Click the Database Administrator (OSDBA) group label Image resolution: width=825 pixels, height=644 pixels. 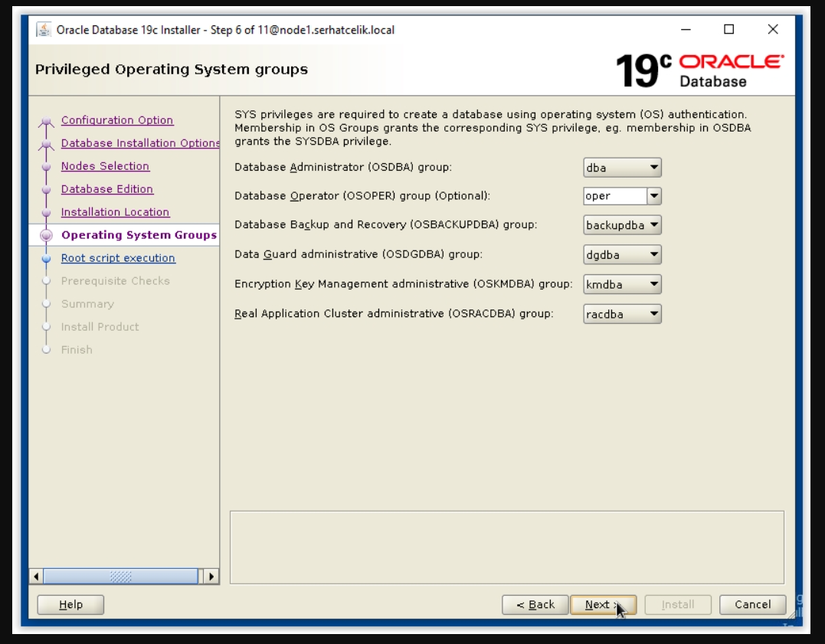click(343, 167)
